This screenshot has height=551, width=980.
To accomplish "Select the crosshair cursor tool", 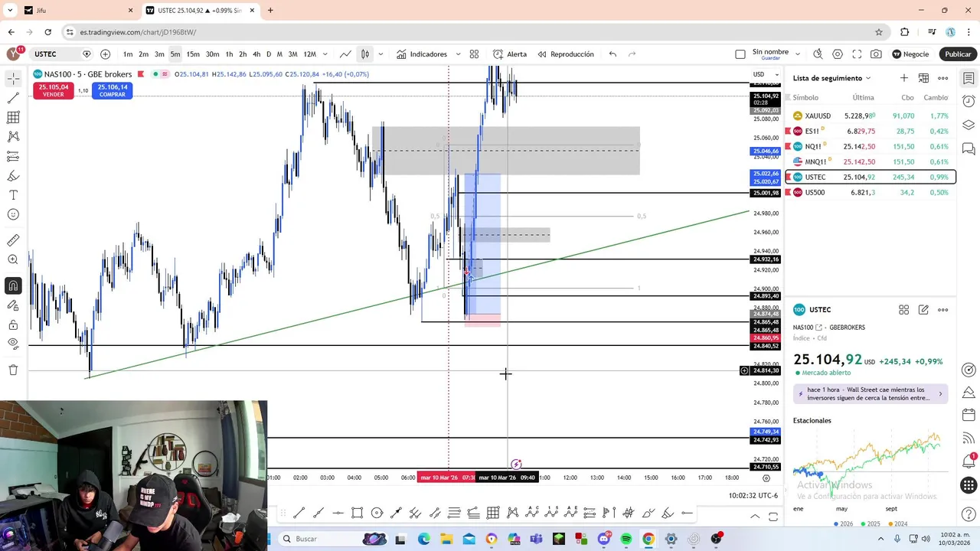I will click(13, 79).
